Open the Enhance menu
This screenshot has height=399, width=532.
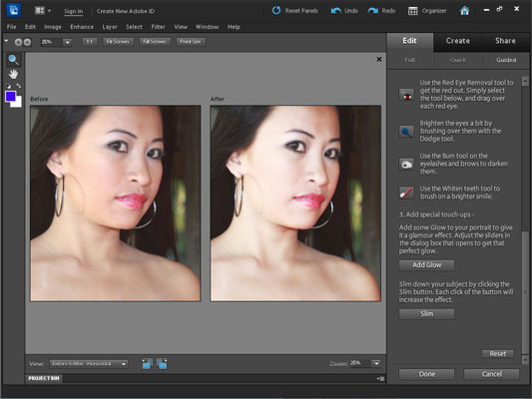(82, 27)
